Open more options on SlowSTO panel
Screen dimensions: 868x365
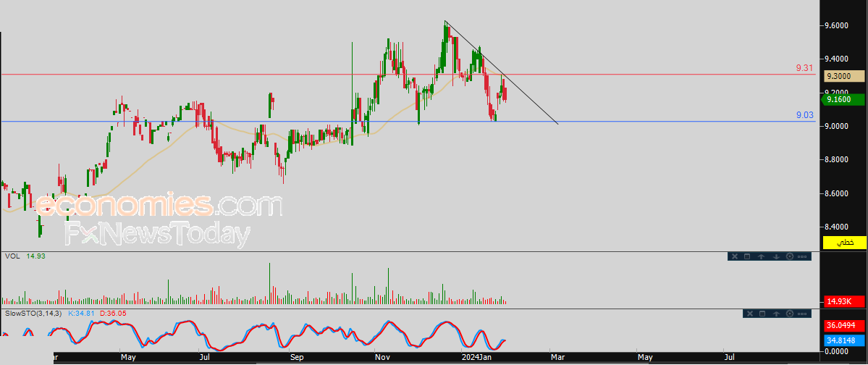click(x=802, y=314)
